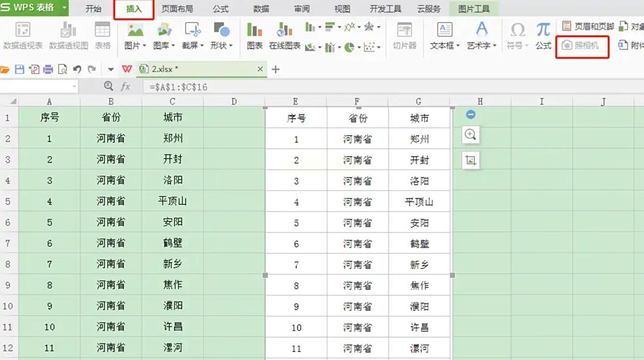This screenshot has width=644, height=360.
Task: Expand the 形状 shapes dropdown
Action: tap(221, 46)
